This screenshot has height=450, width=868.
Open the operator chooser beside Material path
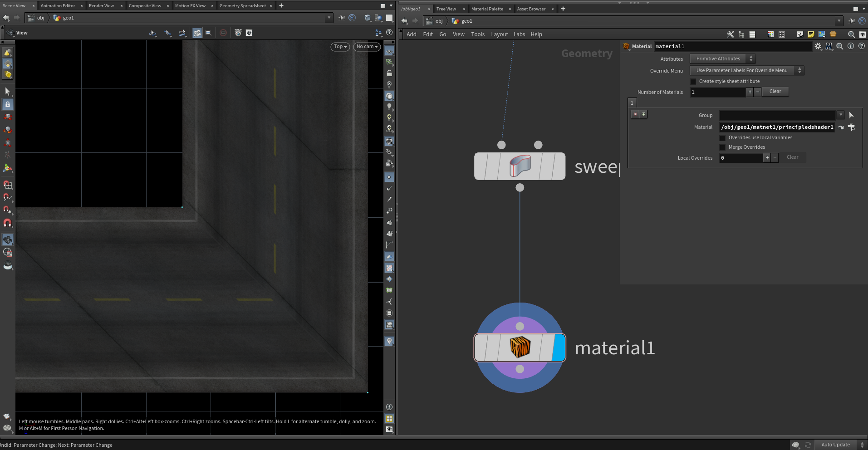(852, 127)
